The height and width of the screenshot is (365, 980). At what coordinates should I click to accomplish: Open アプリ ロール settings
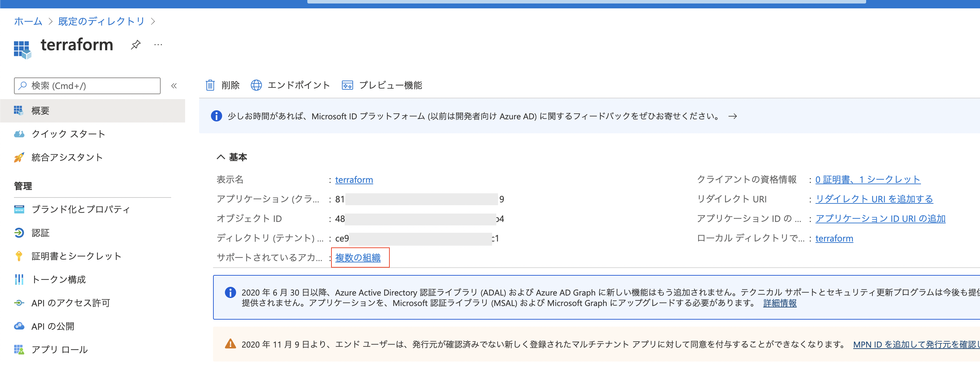tap(59, 349)
